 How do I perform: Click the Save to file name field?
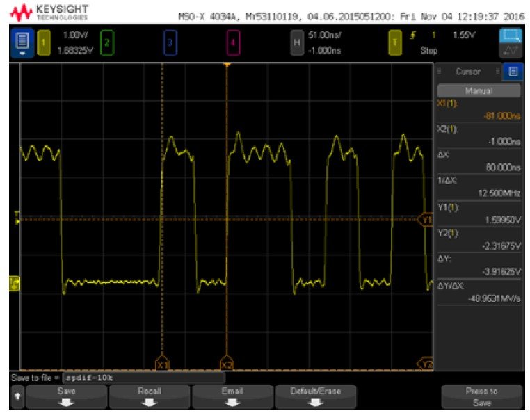(144, 378)
